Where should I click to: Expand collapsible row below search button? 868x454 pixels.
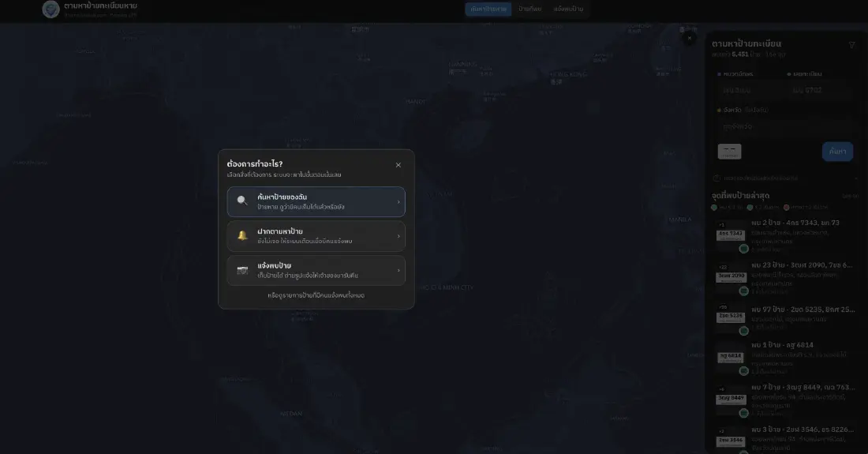coord(785,178)
